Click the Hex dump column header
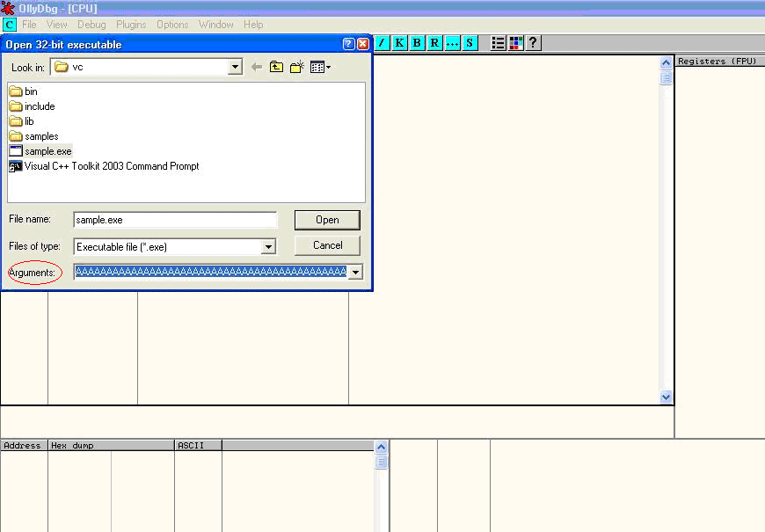This screenshot has width=765, height=532. click(x=112, y=445)
